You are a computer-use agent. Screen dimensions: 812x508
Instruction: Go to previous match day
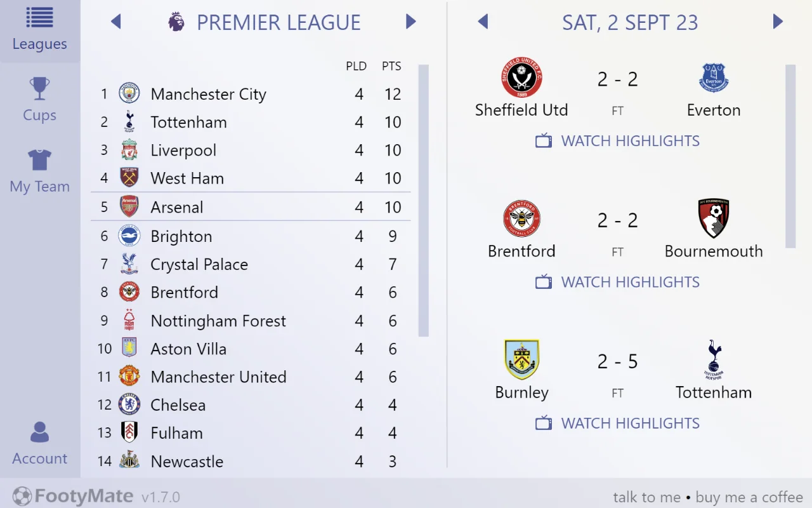click(483, 22)
